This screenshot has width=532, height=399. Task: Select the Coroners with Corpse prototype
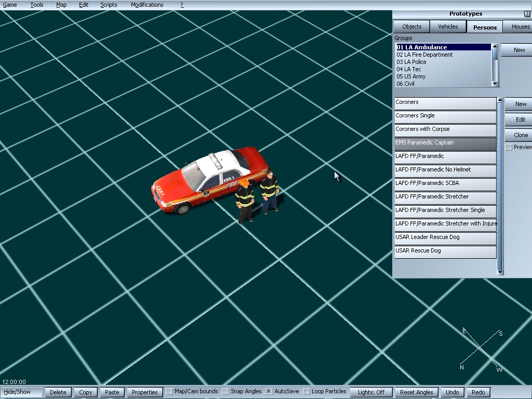click(x=445, y=130)
